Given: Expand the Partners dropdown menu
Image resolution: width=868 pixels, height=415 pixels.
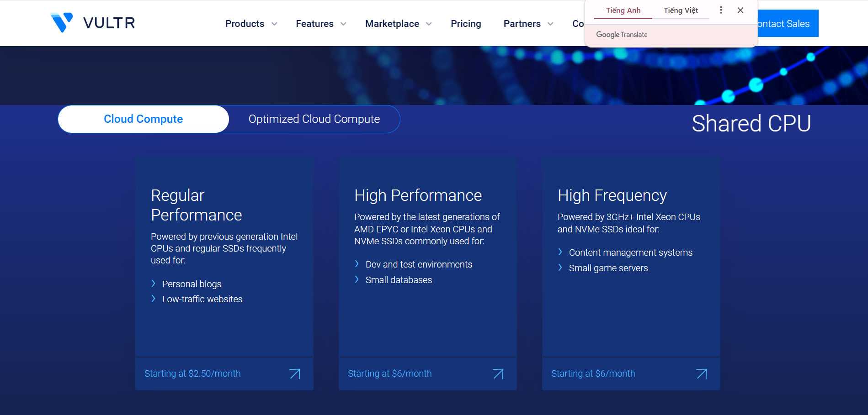Looking at the screenshot, I should [x=528, y=24].
